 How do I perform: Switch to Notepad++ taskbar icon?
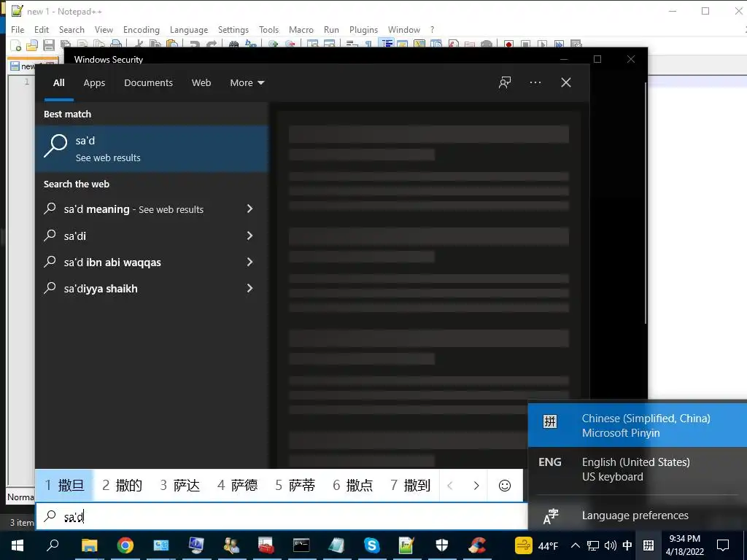406,545
